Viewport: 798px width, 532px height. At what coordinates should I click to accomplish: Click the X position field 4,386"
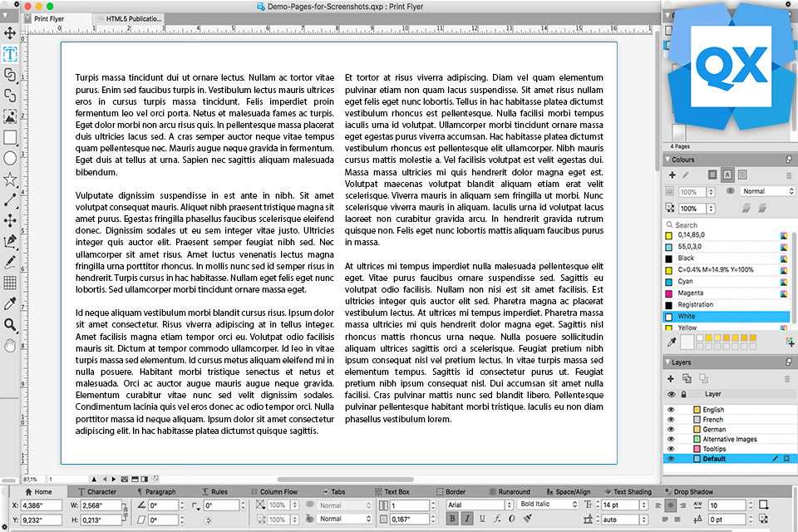pyautogui.click(x=42, y=505)
